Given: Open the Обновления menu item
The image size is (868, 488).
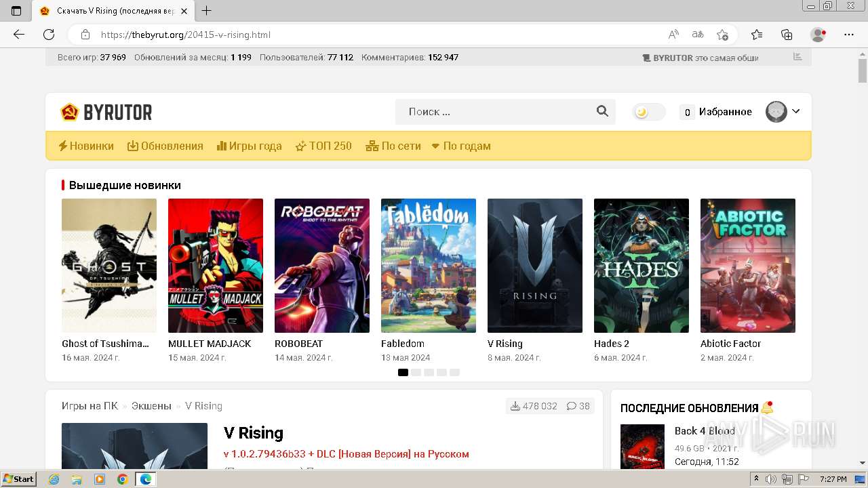Looking at the screenshot, I should point(165,146).
